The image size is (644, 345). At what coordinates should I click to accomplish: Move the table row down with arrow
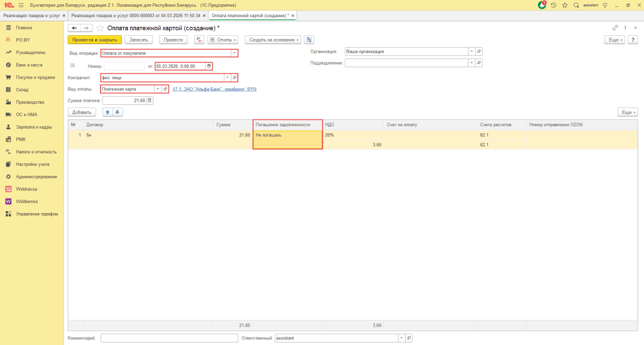pos(118,112)
